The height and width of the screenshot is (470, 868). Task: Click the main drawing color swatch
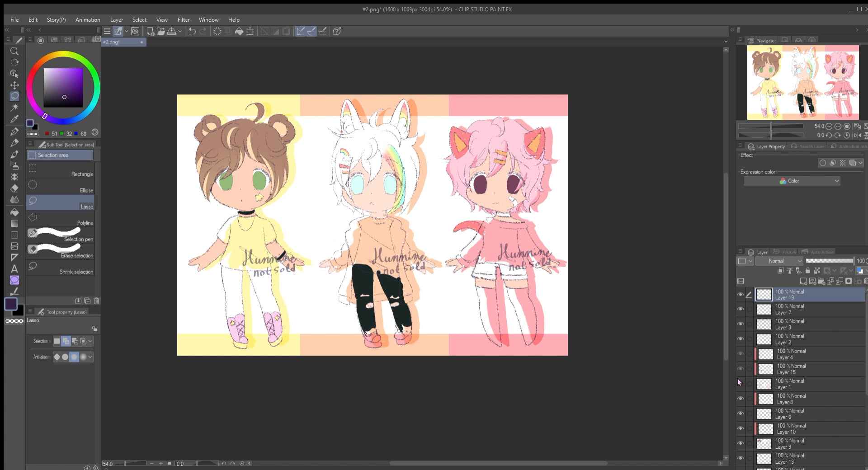click(11, 304)
